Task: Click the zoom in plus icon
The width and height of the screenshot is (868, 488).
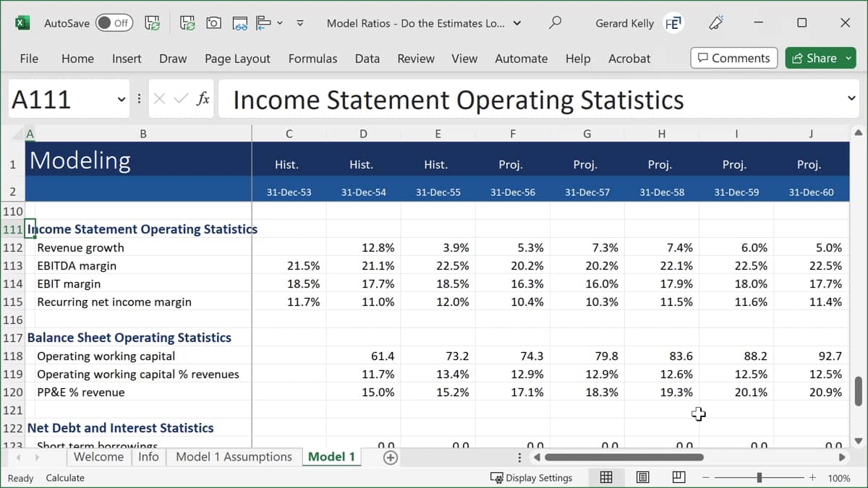Action: tap(812, 478)
